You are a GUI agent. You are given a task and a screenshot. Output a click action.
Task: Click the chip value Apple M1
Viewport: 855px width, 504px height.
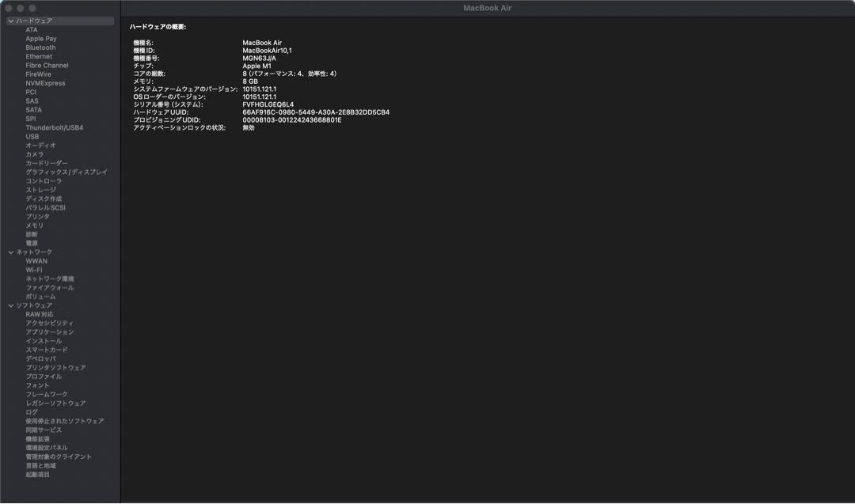pos(256,66)
